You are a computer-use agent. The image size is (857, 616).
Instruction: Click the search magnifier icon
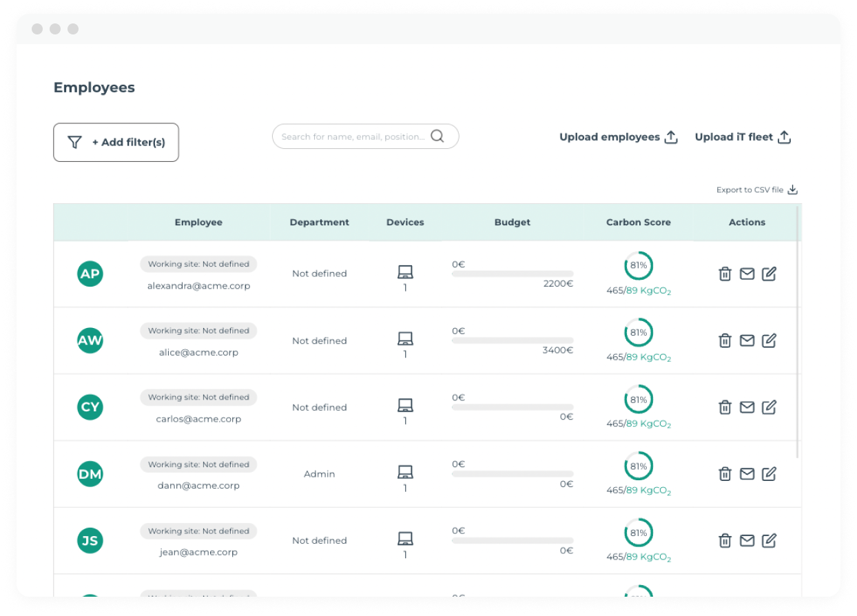point(437,136)
